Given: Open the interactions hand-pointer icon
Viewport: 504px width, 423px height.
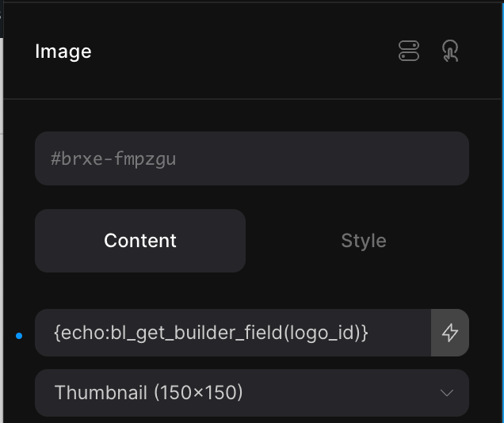Looking at the screenshot, I should (x=450, y=51).
